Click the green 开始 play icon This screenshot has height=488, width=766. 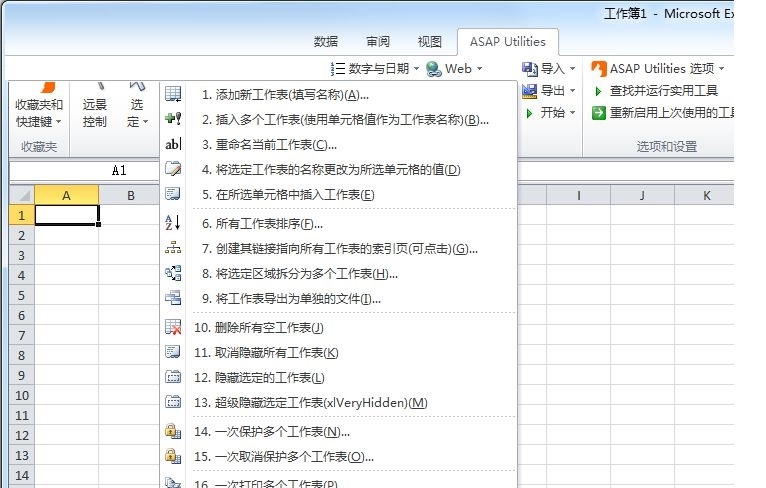(x=529, y=113)
